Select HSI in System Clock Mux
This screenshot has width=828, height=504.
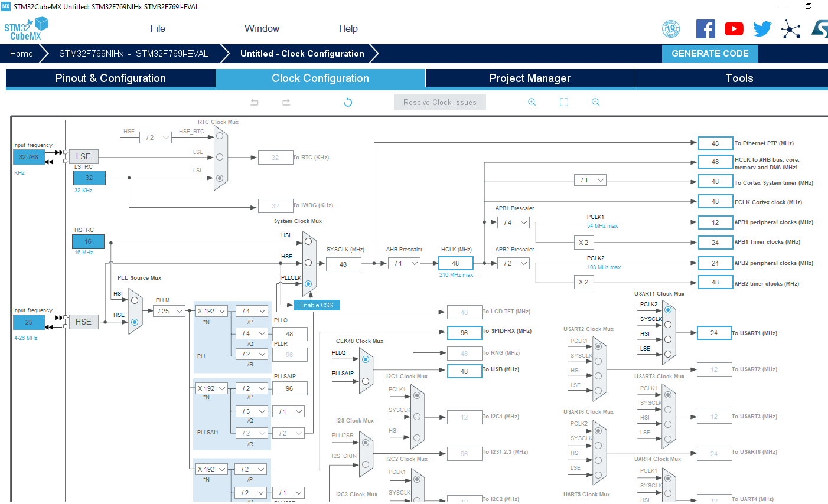tap(308, 241)
